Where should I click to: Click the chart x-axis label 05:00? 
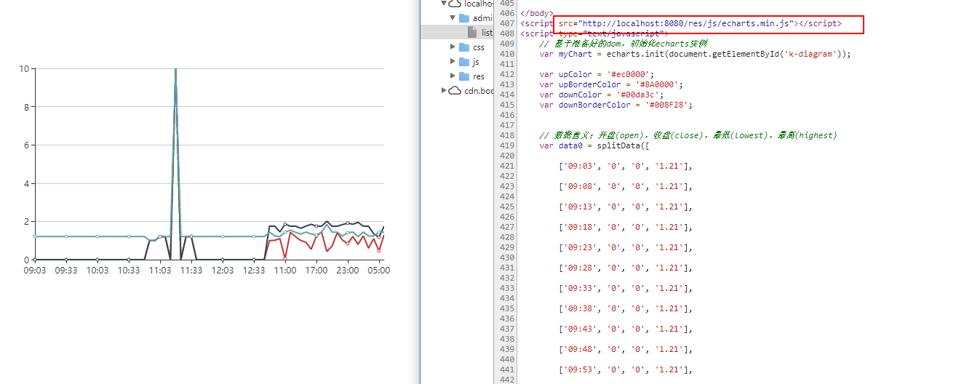coord(378,270)
